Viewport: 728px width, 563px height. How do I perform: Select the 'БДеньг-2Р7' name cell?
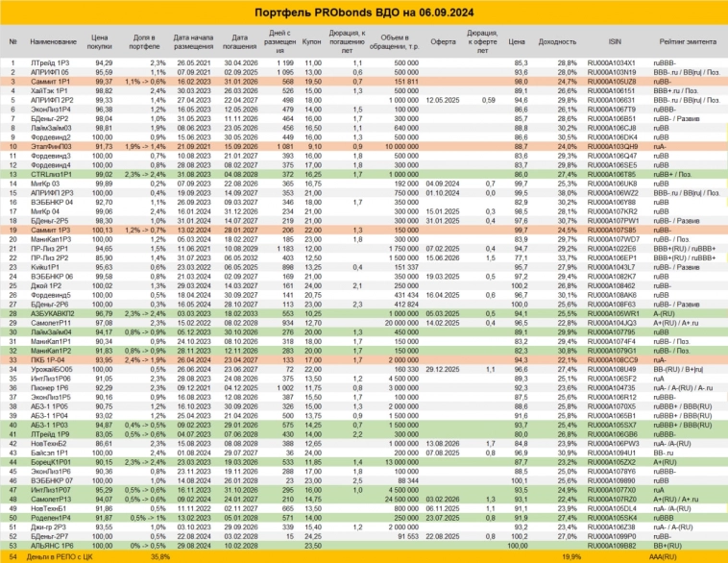50,536
